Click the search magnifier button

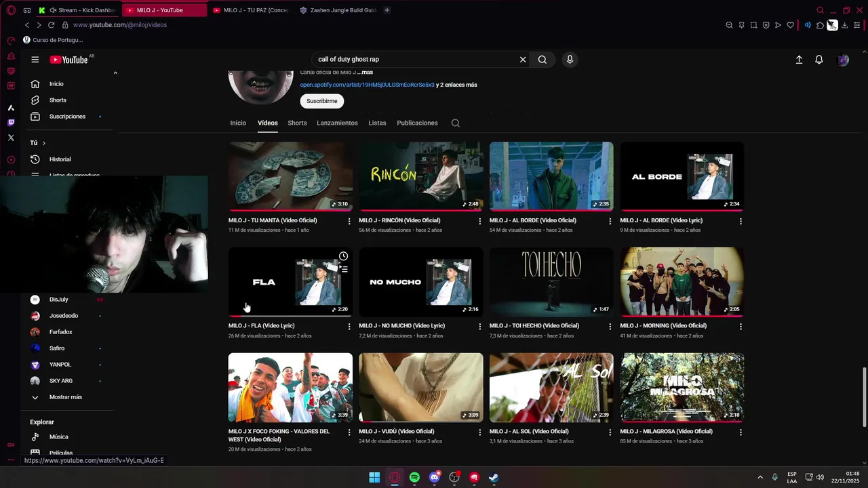pos(542,60)
